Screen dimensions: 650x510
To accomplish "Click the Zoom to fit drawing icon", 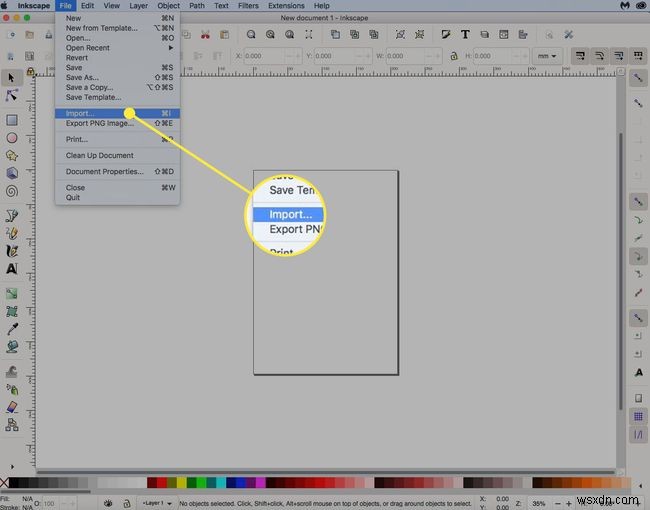I will [270, 34].
